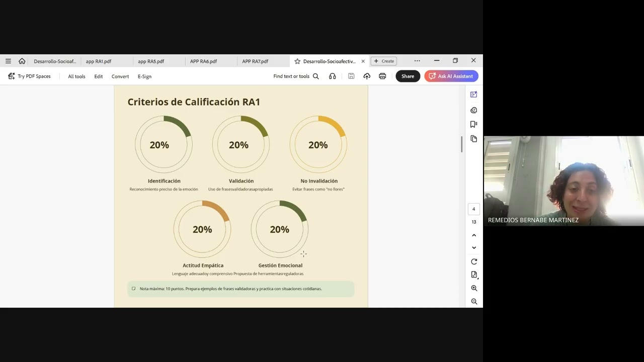The width and height of the screenshot is (644, 362).
Task: Open the AI Assistant panel icon in the sidebar
Action: point(473,95)
